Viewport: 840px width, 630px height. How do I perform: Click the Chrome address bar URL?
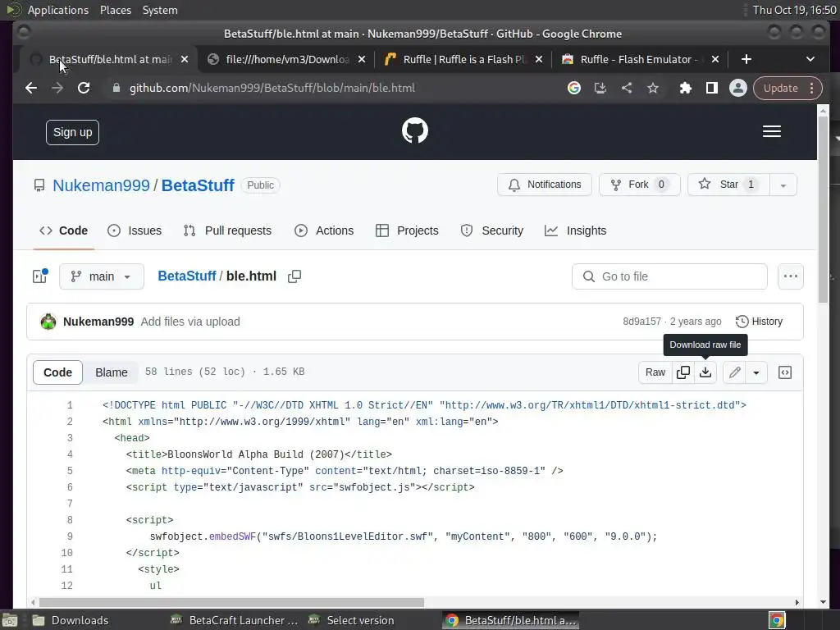[x=272, y=88]
